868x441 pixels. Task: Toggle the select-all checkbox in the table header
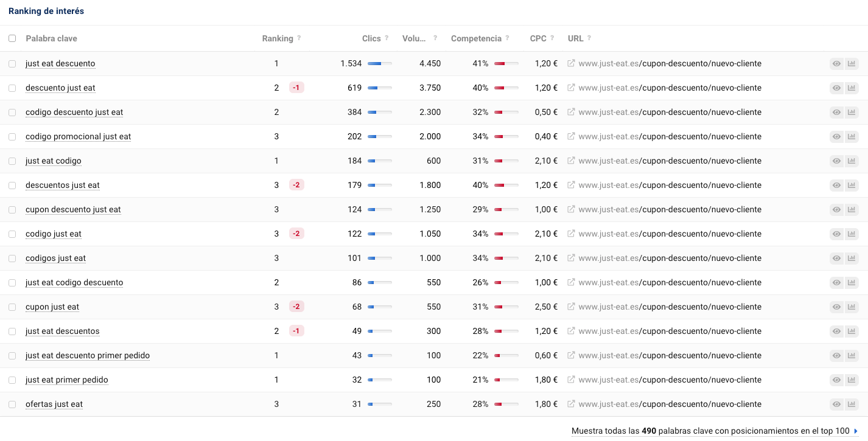(x=12, y=38)
